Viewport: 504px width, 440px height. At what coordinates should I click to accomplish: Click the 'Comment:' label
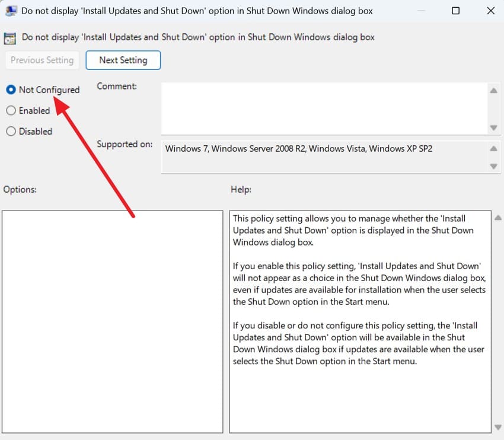117,86
